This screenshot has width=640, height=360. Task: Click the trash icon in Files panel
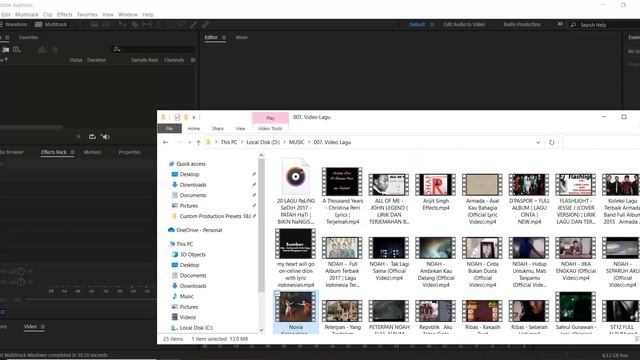55,50
